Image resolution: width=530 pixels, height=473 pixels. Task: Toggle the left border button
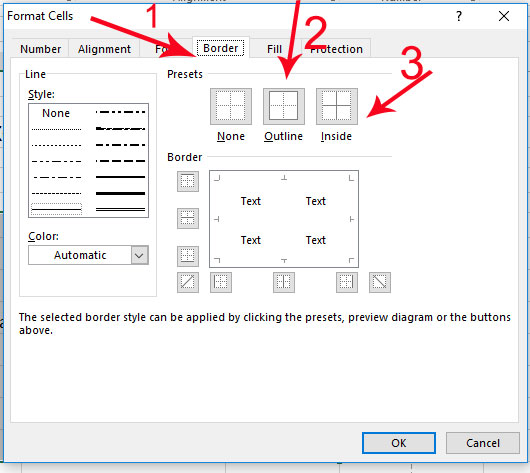[x=221, y=282]
